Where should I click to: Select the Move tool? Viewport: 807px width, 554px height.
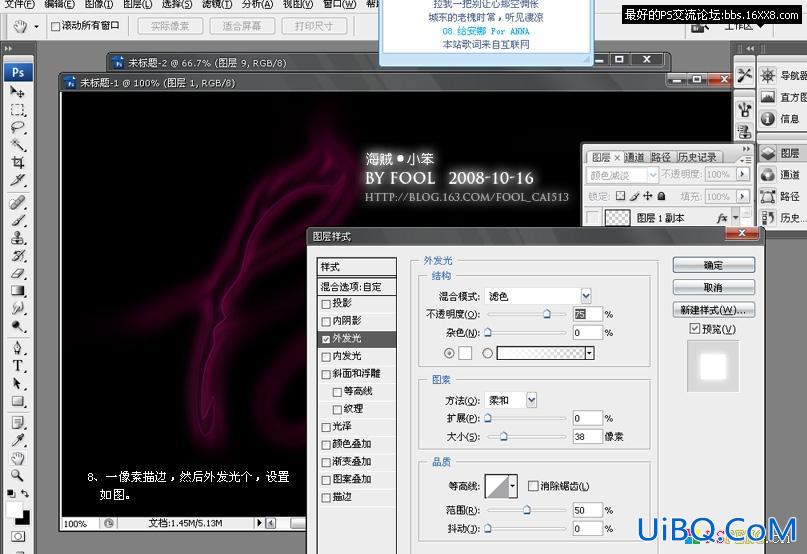[x=17, y=92]
